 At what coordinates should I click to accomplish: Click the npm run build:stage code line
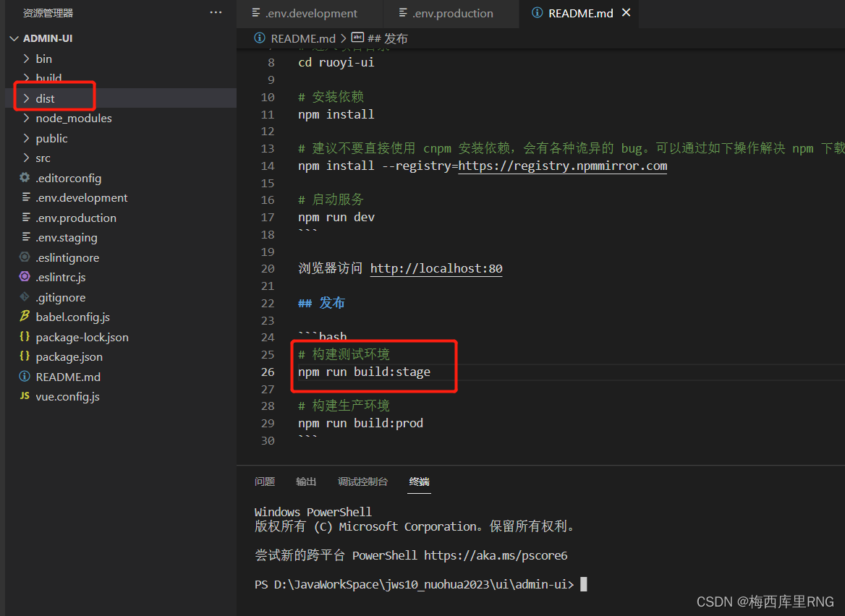(365, 372)
